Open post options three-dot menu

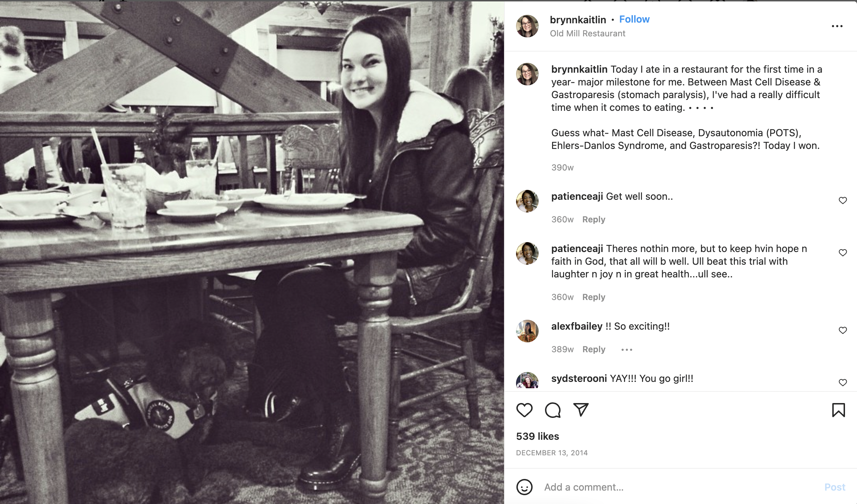(x=837, y=26)
